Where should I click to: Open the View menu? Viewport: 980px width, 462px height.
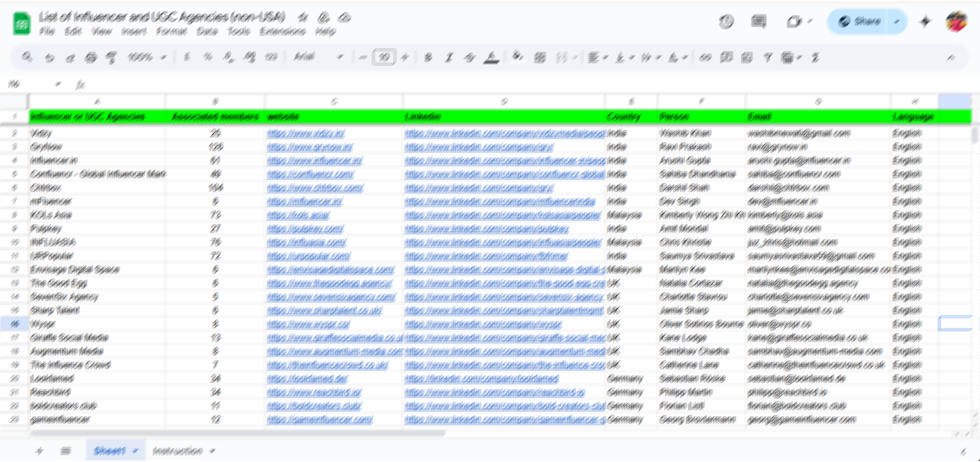[102, 32]
